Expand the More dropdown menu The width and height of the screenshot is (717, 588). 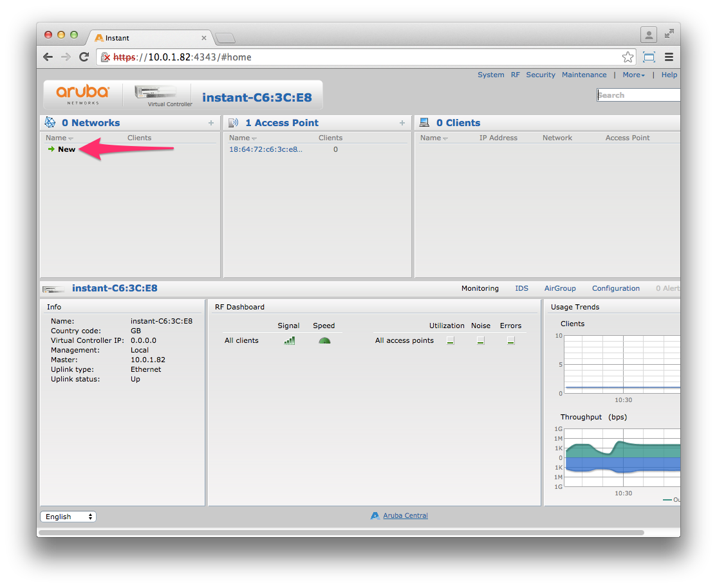(x=633, y=75)
